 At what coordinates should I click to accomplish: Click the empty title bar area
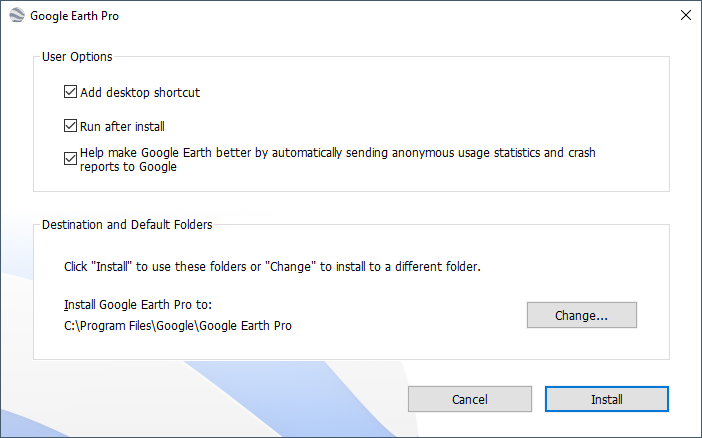[x=400, y=16]
